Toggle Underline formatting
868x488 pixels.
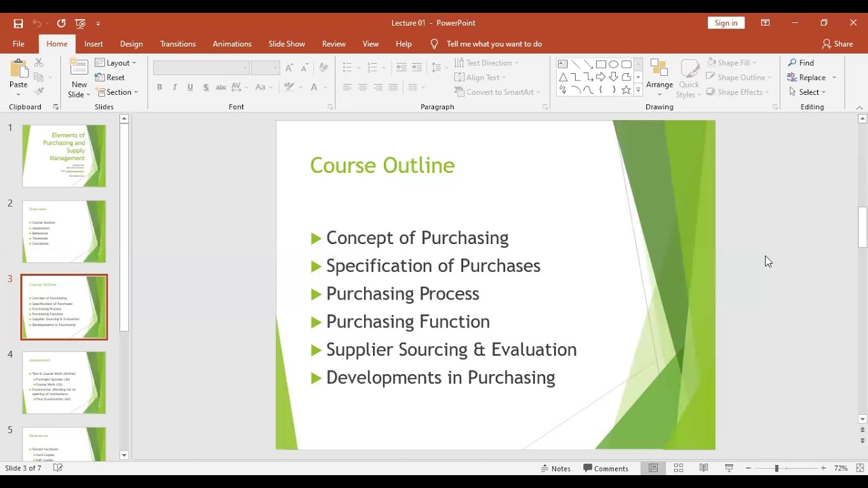[190, 87]
